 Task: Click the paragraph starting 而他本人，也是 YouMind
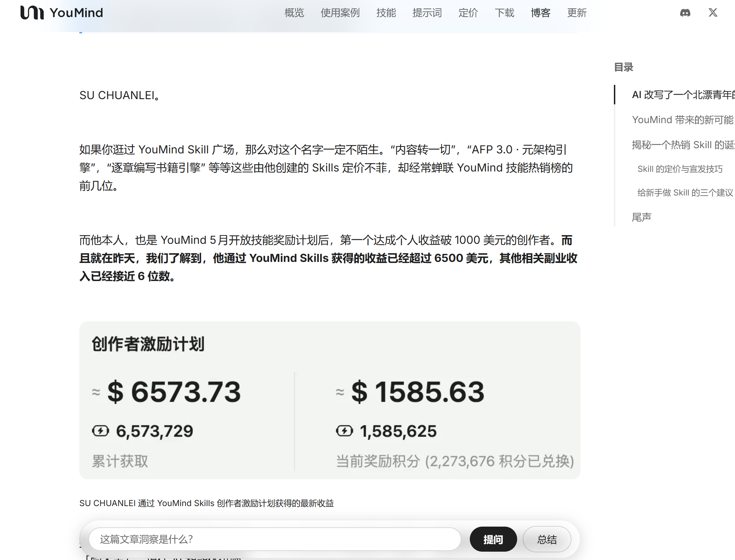(x=328, y=258)
